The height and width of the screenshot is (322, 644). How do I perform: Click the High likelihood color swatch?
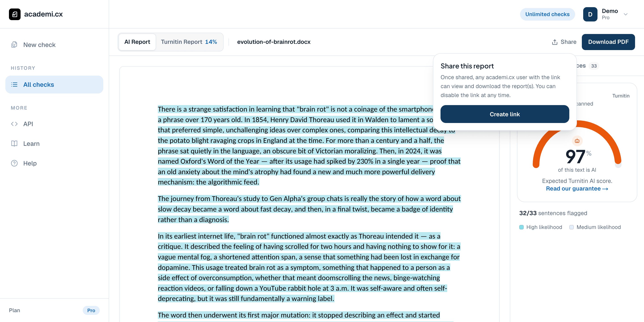pyautogui.click(x=521, y=227)
